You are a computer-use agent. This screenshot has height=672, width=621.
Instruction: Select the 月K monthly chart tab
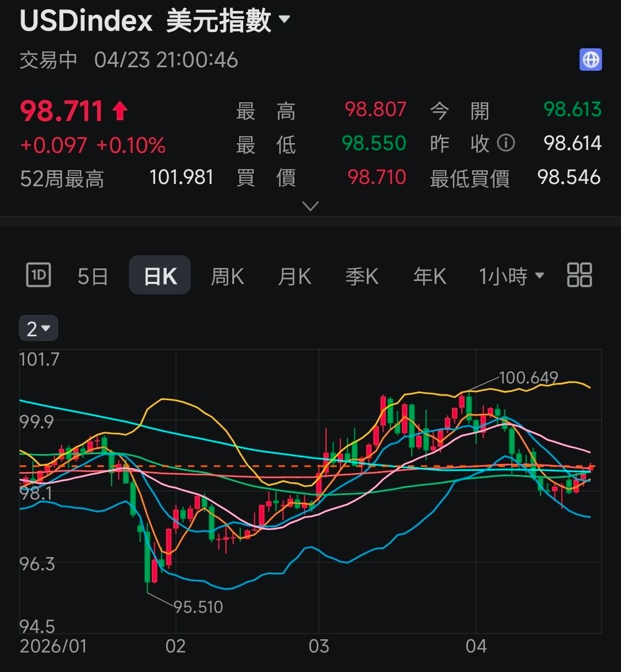[x=294, y=277]
